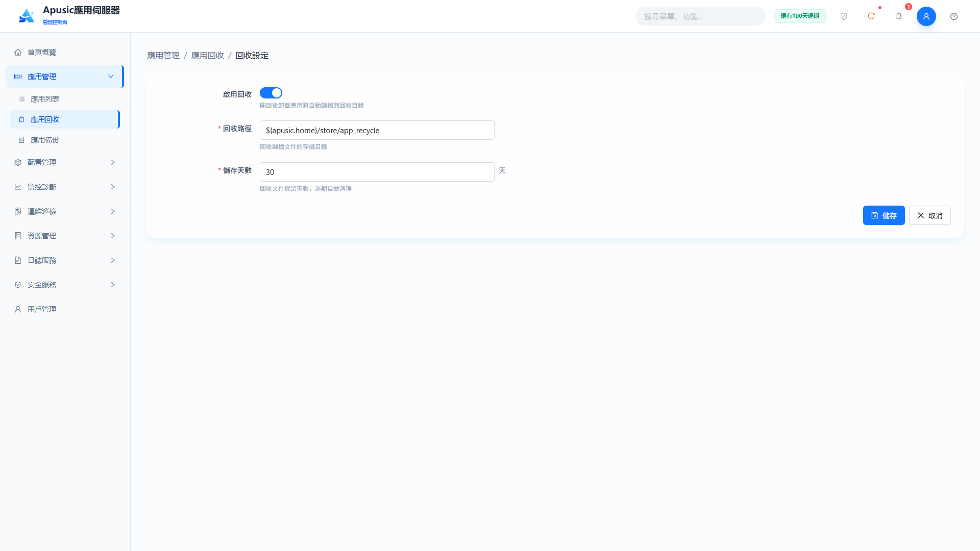Viewport: 980px width, 551px height.
Task: Go to 應用回收 breadcrumb link
Action: point(208,55)
